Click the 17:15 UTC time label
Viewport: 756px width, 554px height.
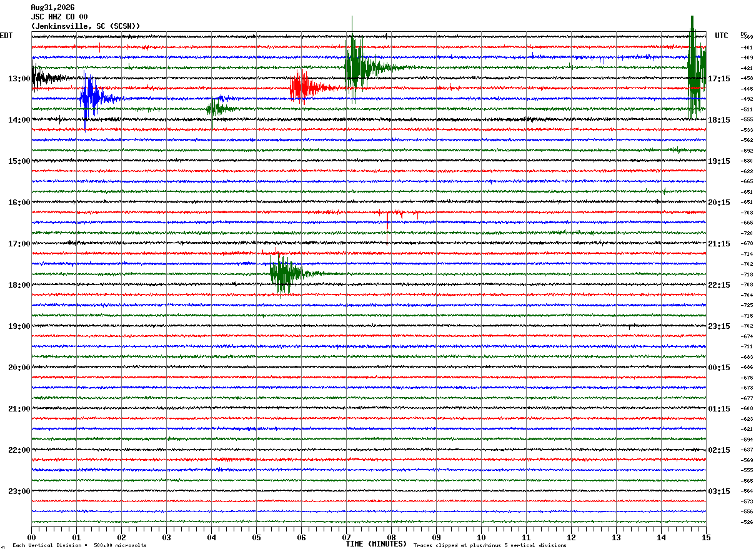(719, 79)
